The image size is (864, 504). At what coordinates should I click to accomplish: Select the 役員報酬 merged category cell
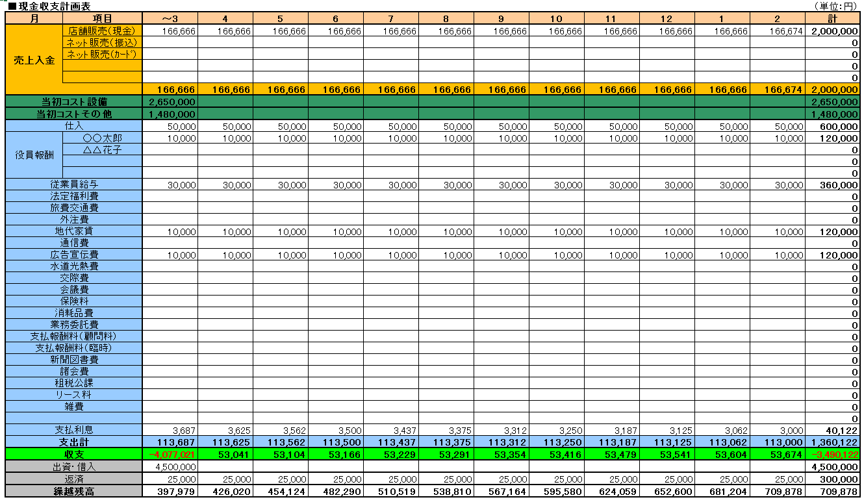click(x=34, y=155)
